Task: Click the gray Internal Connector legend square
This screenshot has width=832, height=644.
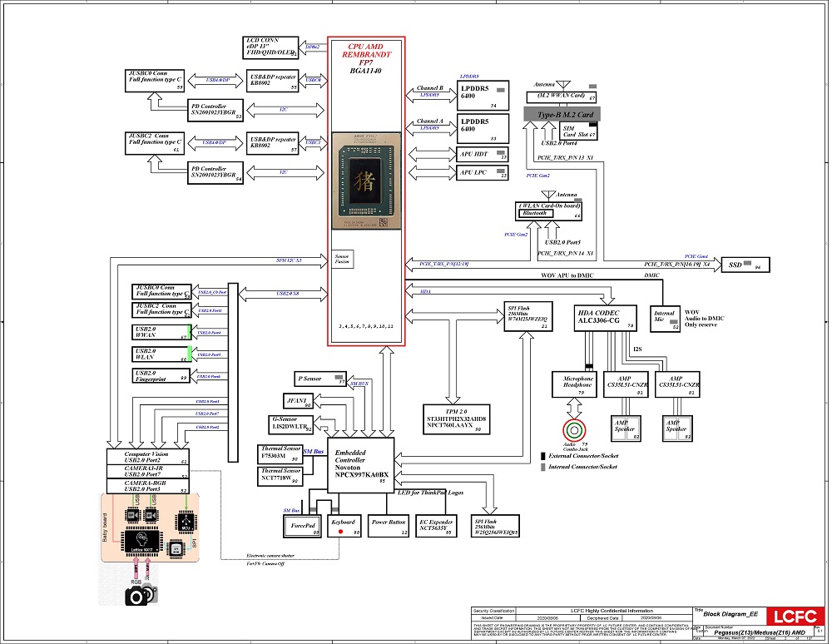Action: coord(542,468)
